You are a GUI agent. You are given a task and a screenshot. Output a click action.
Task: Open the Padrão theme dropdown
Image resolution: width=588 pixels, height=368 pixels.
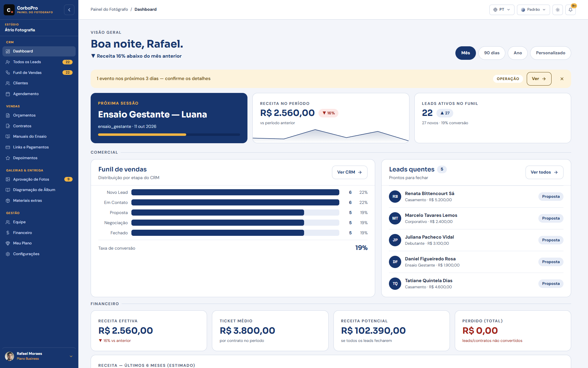point(533,10)
